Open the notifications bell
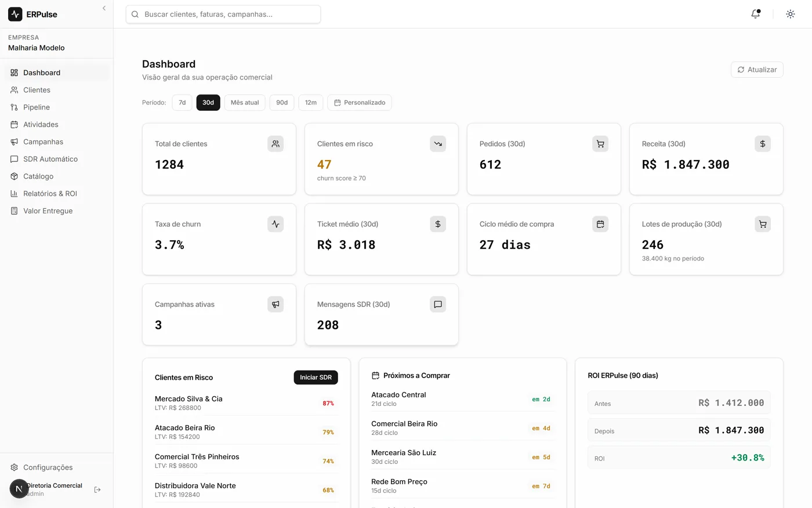This screenshot has width=812, height=508. tap(755, 14)
